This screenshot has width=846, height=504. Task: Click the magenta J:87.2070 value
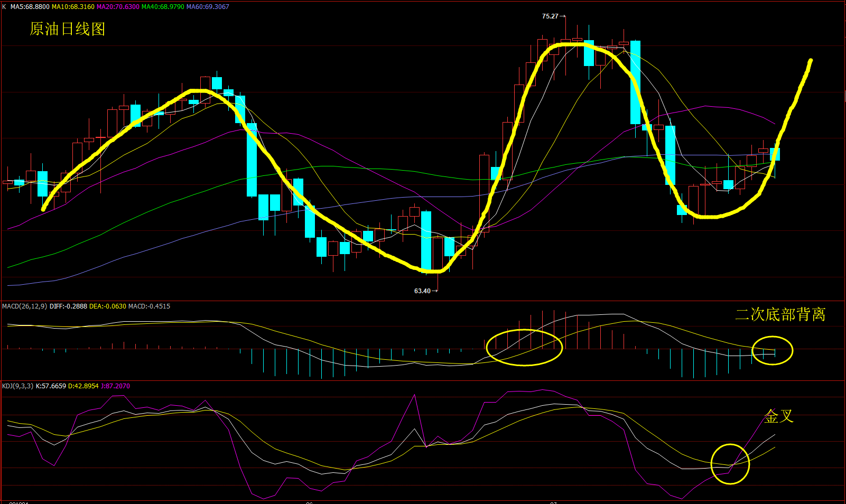click(x=115, y=386)
